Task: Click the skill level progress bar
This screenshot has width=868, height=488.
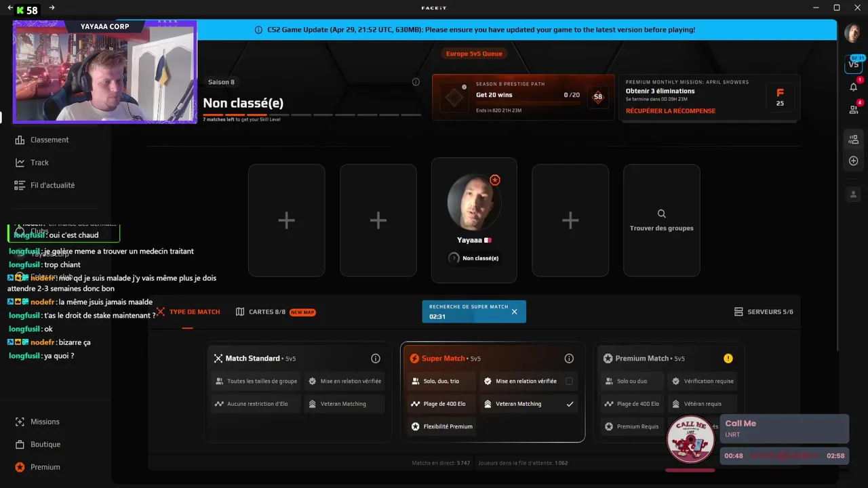Action: point(312,115)
